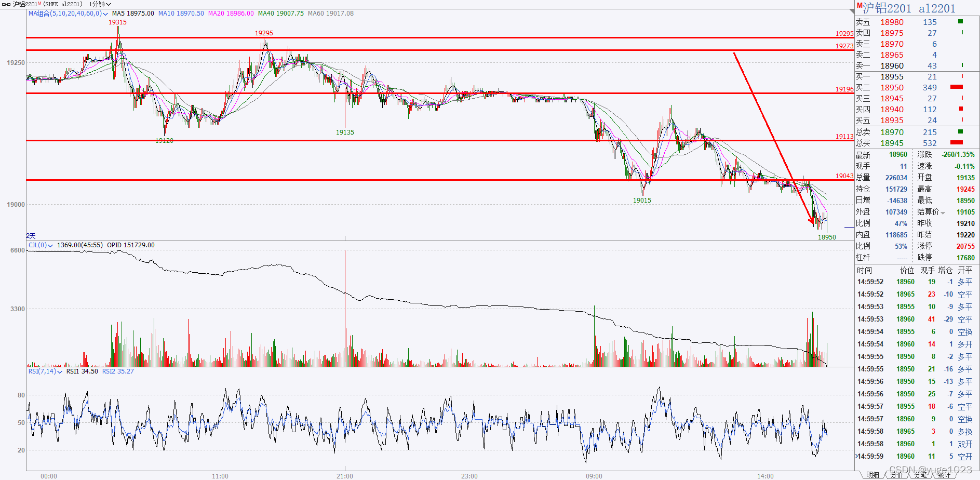Click the 价位 column header in the tick list
The image size is (980, 480).
pos(907,270)
